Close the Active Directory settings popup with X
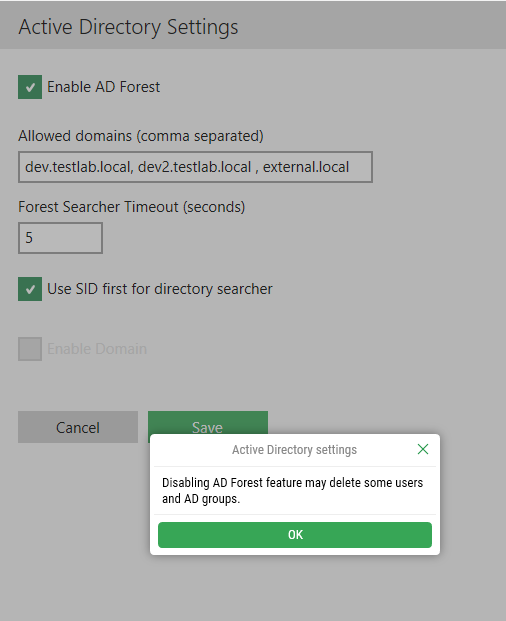506x621 pixels. [423, 449]
